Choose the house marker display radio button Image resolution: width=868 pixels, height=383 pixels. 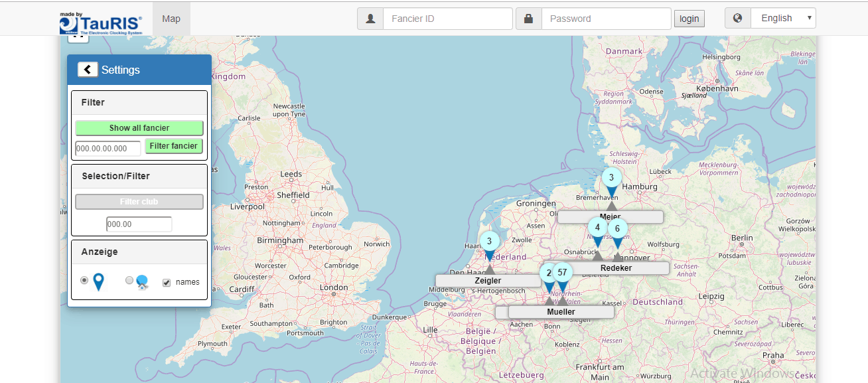pos(129,280)
